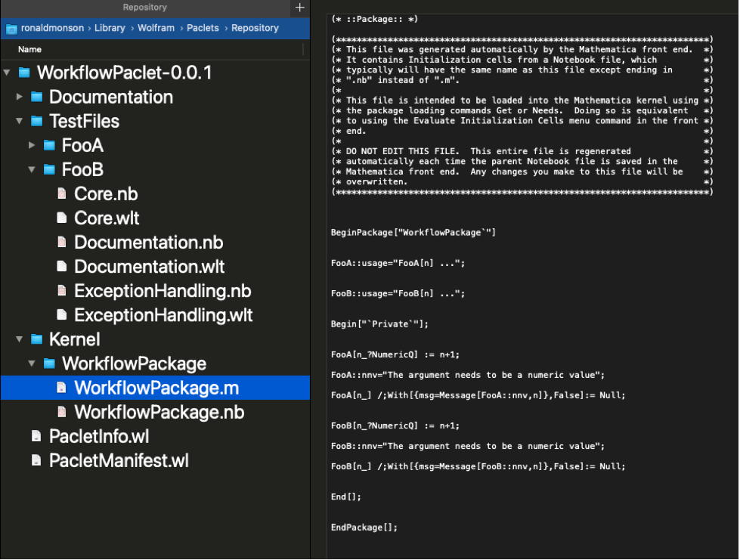Click the BeginPackage line in the code view

point(413,232)
